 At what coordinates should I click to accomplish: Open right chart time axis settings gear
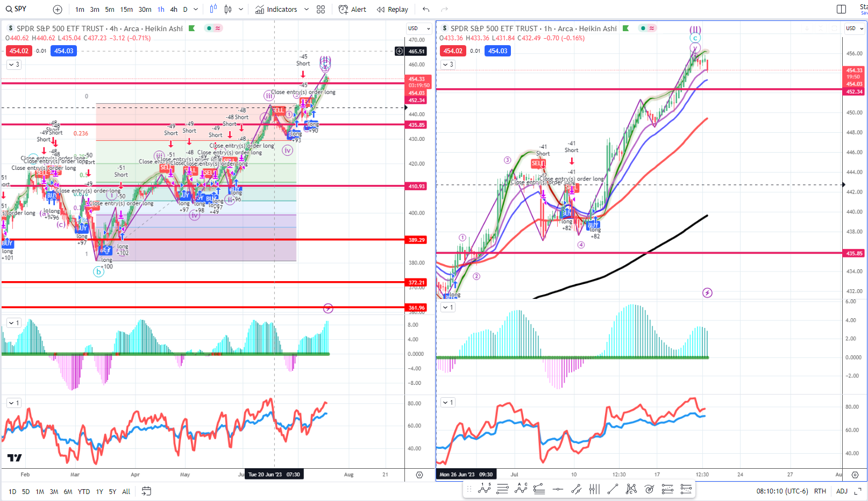855,475
